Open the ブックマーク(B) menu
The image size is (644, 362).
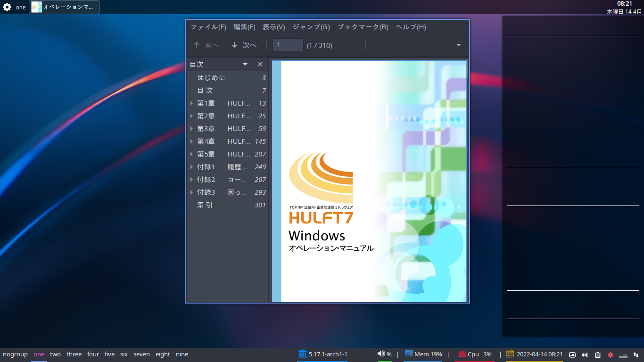coord(363,27)
